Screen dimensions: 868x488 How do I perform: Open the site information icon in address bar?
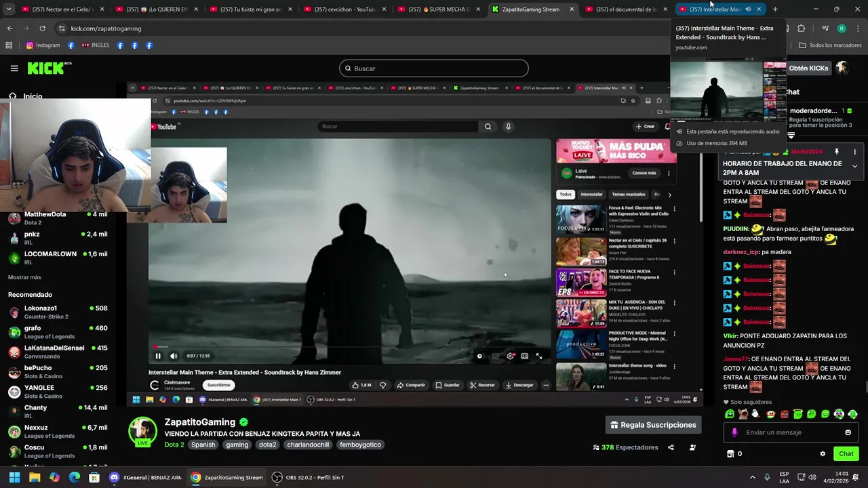point(62,28)
